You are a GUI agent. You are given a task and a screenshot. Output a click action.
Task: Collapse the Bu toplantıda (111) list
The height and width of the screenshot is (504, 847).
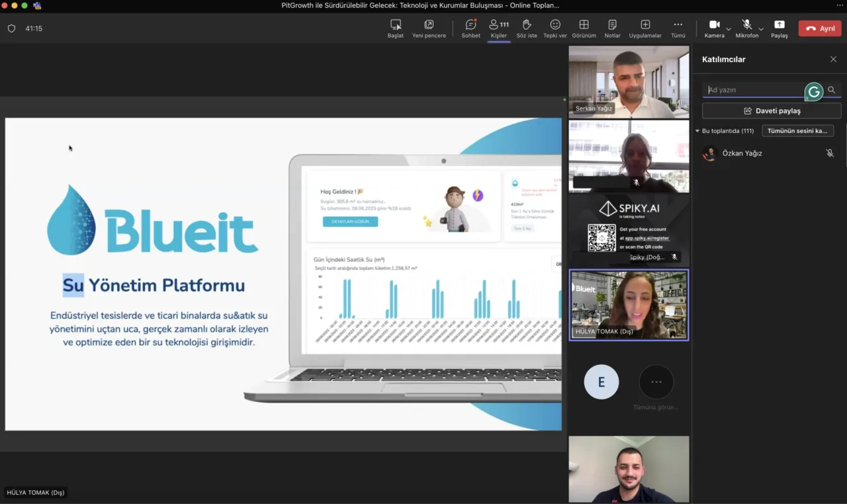697,131
